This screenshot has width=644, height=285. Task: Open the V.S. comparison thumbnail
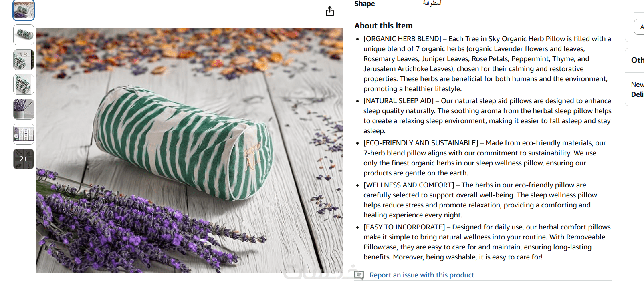(x=24, y=60)
